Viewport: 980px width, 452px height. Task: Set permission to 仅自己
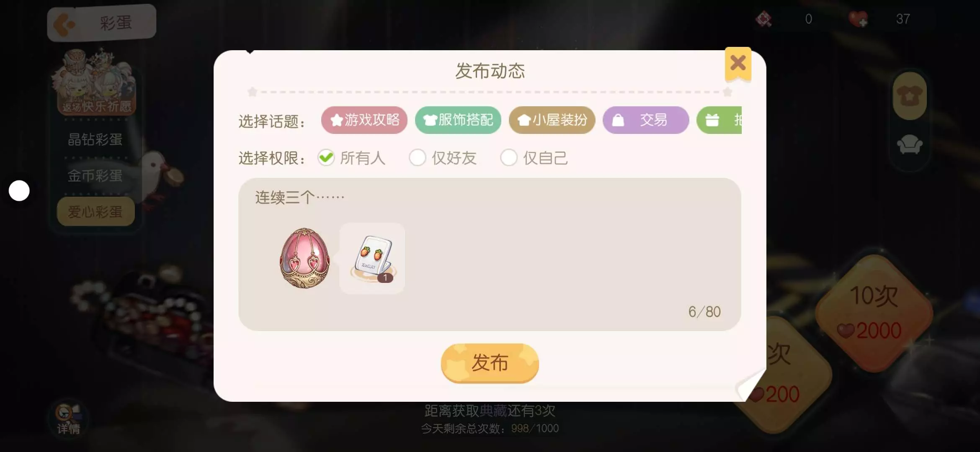point(534,158)
